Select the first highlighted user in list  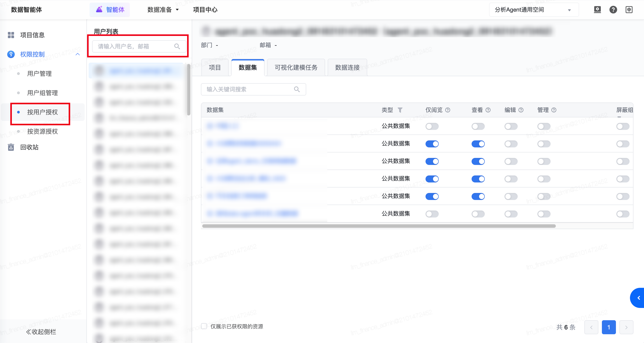(x=136, y=71)
